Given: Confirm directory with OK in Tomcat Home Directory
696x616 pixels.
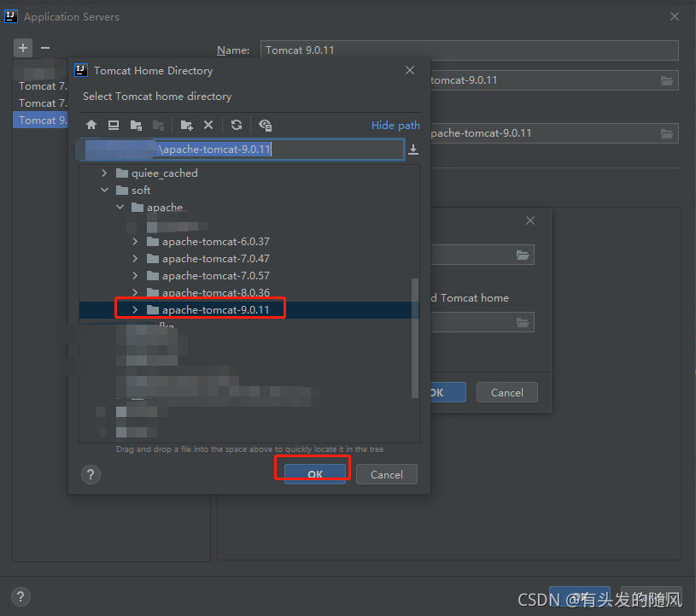Looking at the screenshot, I should point(315,474).
